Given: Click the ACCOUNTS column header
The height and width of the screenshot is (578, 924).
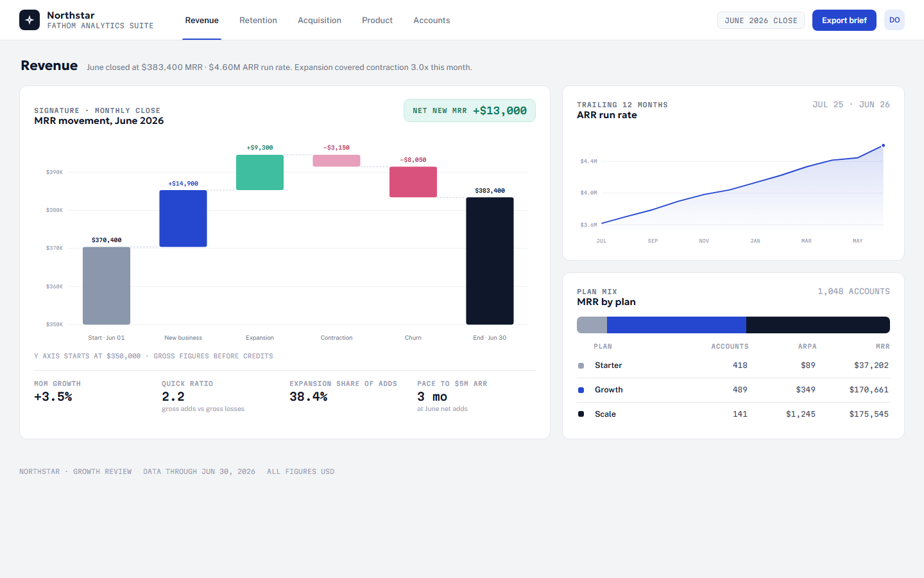Looking at the screenshot, I should pyautogui.click(x=730, y=347).
